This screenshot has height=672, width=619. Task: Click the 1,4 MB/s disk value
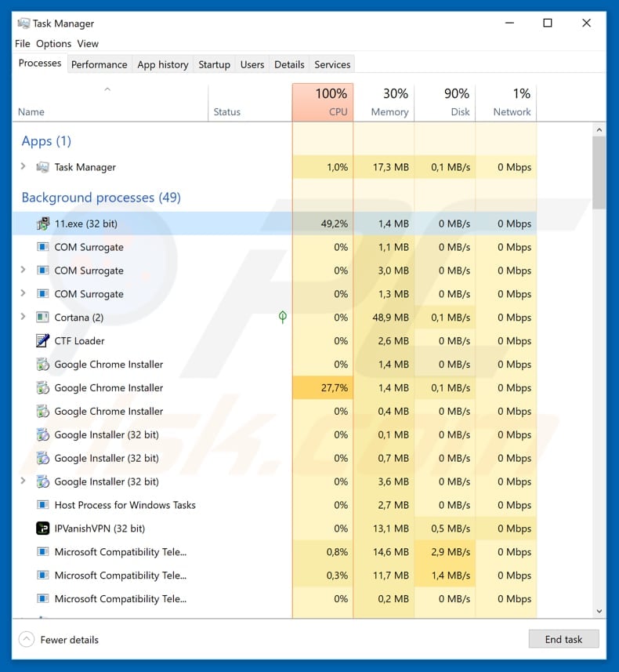[451, 576]
